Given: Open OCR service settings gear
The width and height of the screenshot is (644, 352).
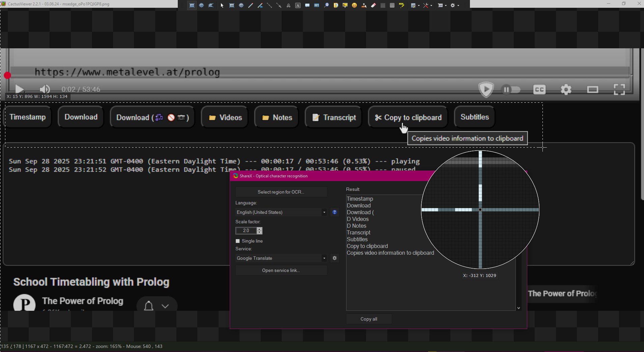Looking at the screenshot, I should pyautogui.click(x=334, y=258).
